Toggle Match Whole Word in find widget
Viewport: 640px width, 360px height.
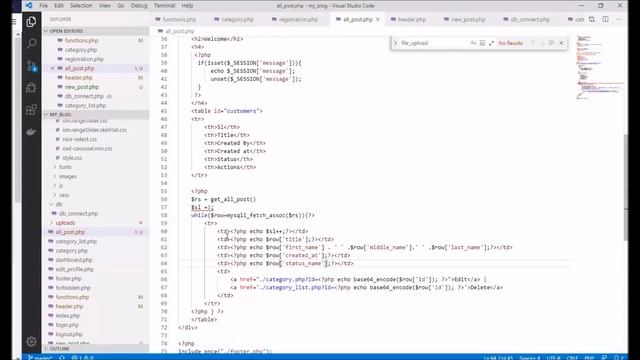[x=482, y=43]
